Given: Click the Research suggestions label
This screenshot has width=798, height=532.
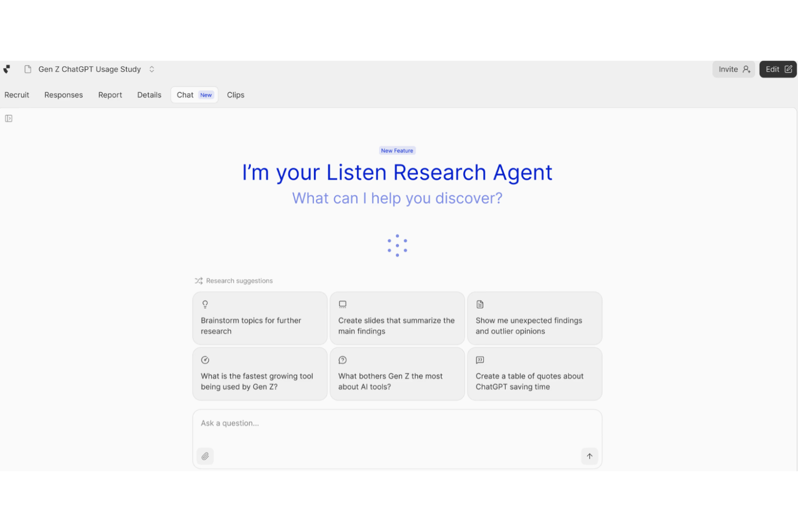Looking at the screenshot, I should 239,281.
